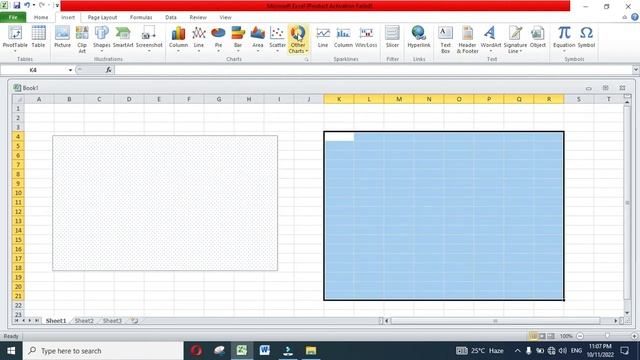Select row 1 header
The height and width of the screenshot is (360, 640).
(x=18, y=109)
